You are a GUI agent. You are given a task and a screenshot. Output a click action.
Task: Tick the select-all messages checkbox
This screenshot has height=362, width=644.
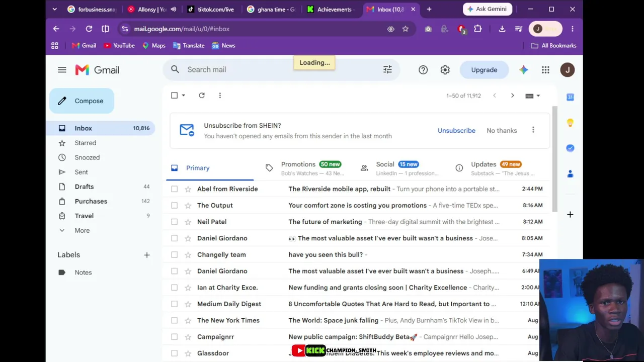(174, 95)
